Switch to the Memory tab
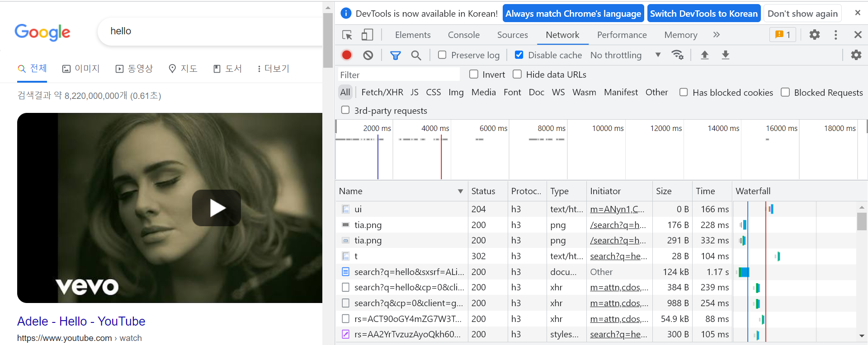868x345 pixels. [681, 35]
